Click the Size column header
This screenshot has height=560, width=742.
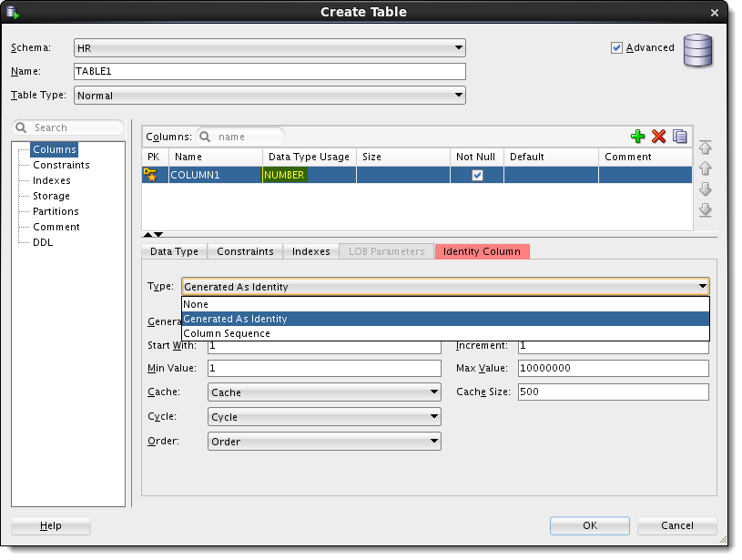tap(403, 157)
